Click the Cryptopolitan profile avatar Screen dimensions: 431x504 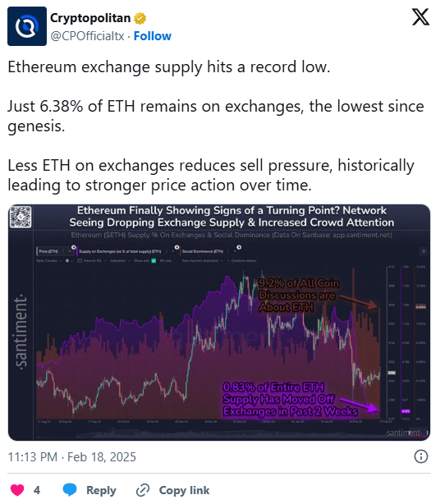(x=27, y=26)
